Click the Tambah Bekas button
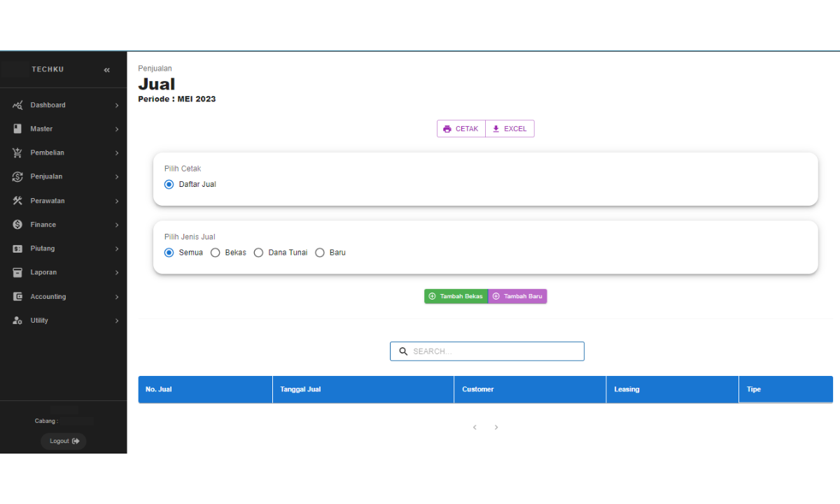The image size is (840, 504). tap(456, 296)
